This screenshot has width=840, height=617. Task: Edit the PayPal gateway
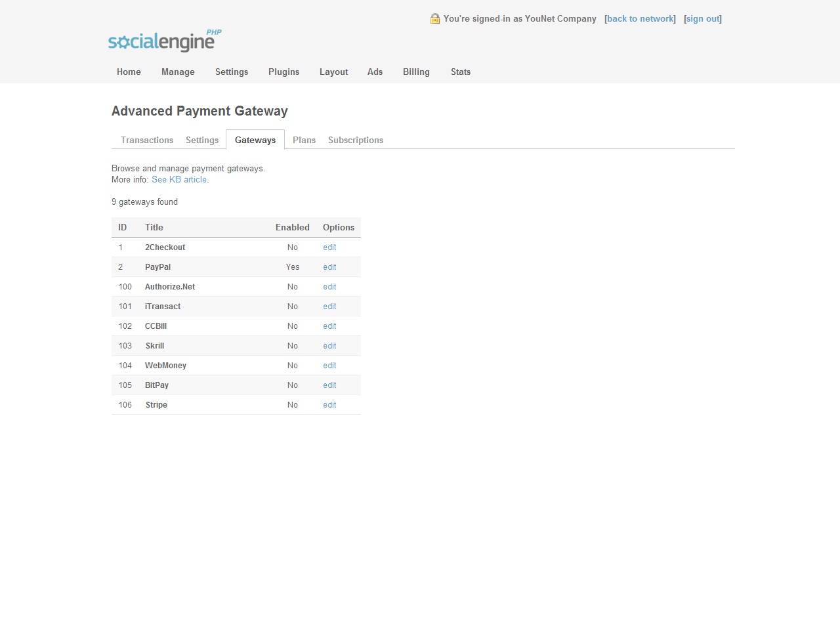(329, 267)
